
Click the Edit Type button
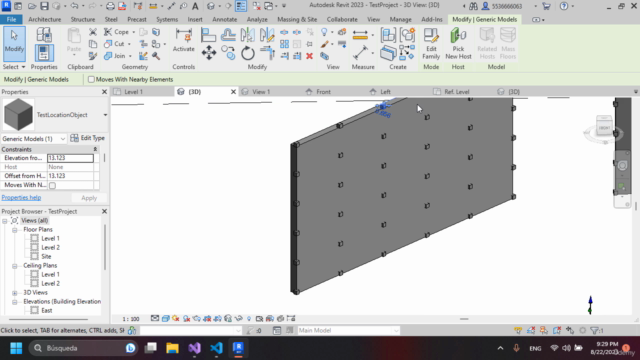coord(87,138)
